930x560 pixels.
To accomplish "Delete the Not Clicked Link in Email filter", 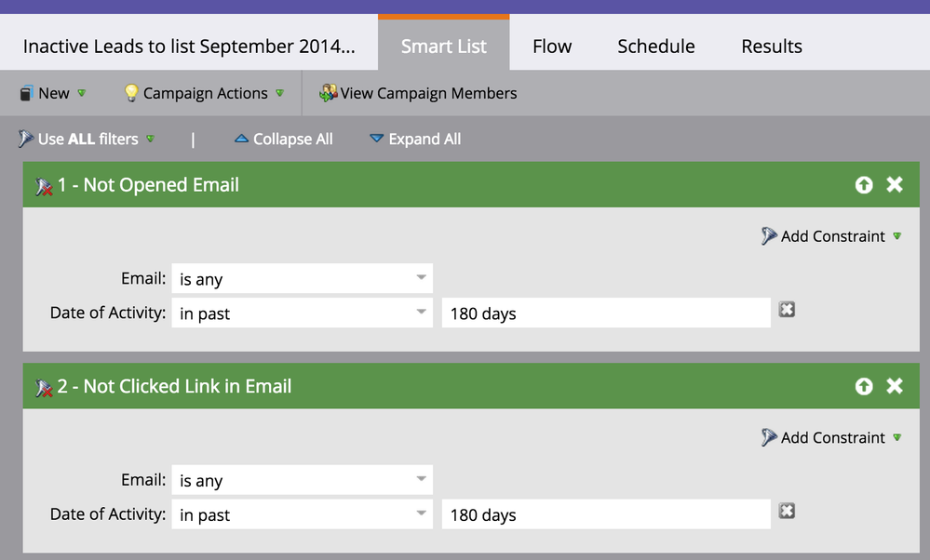I will (x=895, y=386).
